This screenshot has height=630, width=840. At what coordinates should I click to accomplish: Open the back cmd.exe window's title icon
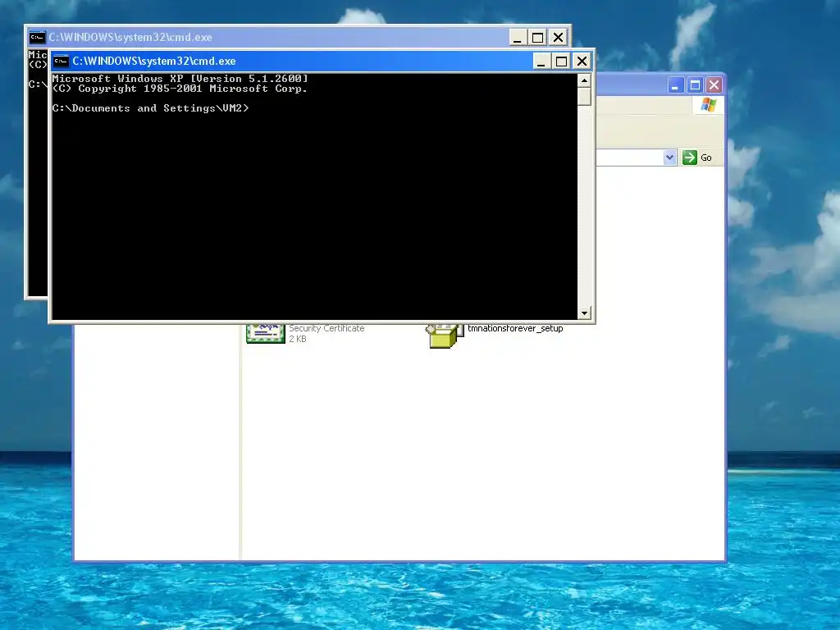(37, 38)
